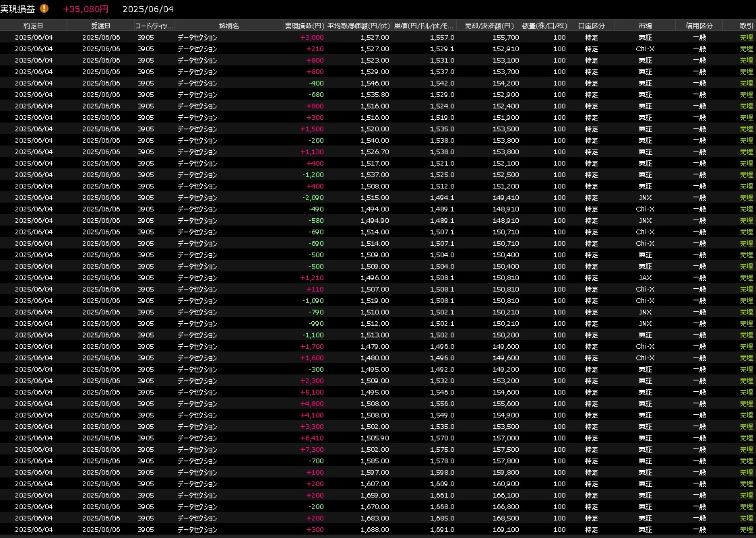The image size is (756, 538).
Task: Sort by the 受渡日 column header
Action: pyautogui.click(x=101, y=26)
